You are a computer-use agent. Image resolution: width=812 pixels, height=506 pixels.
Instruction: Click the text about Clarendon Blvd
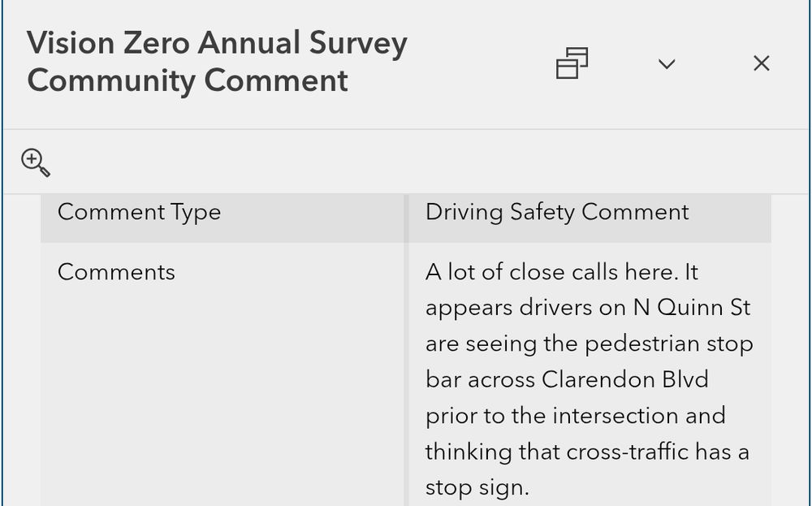pyautogui.click(x=567, y=379)
